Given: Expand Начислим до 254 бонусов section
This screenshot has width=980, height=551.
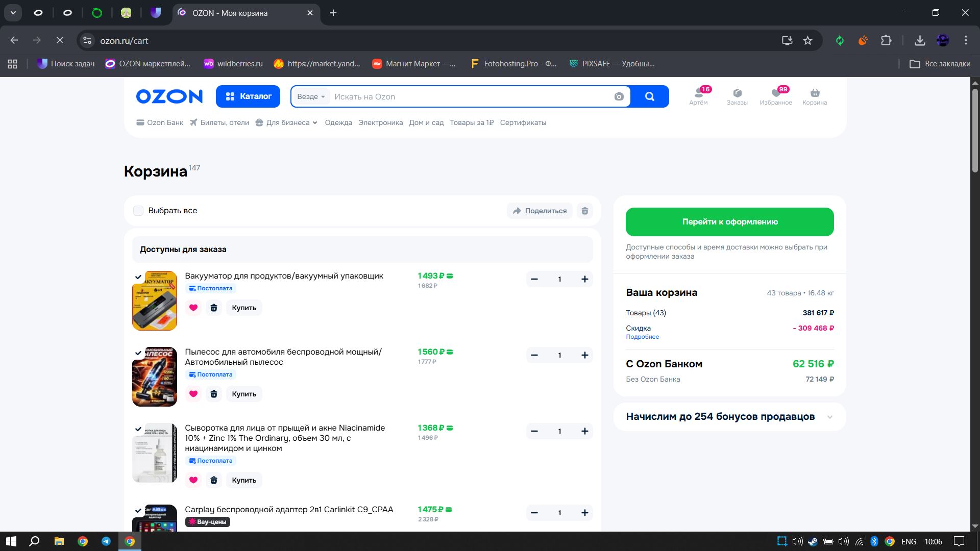Looking at the screenshot, I should pyautogui.click(x=829, y=417).
